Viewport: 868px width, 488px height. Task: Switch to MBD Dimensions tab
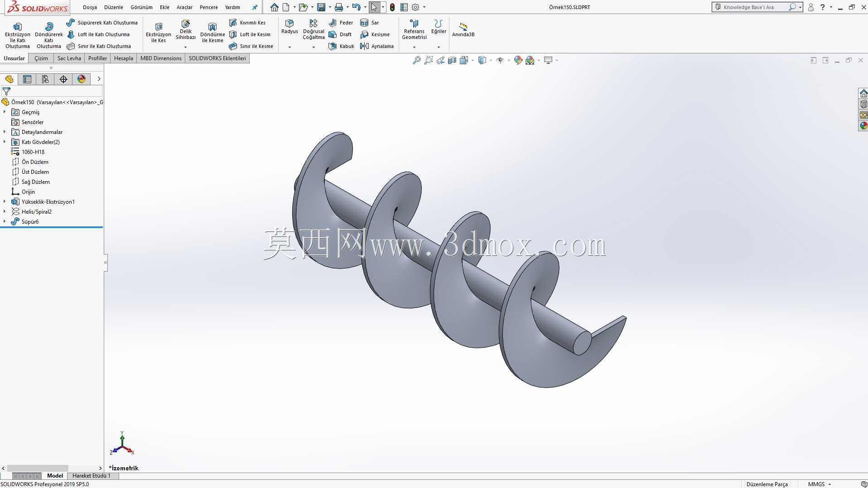click(x=161, y=58)
